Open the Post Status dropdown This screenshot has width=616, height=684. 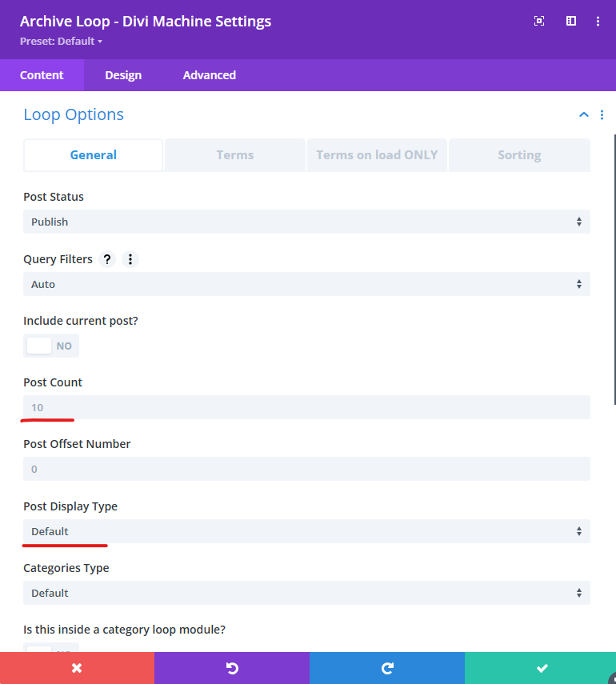pos(306,222)
